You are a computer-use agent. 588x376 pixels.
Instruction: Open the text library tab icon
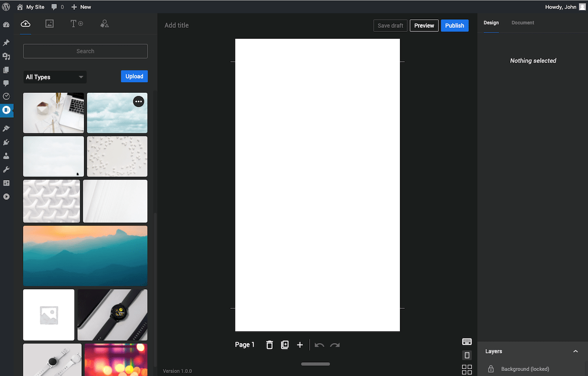(x=76, y=24)
